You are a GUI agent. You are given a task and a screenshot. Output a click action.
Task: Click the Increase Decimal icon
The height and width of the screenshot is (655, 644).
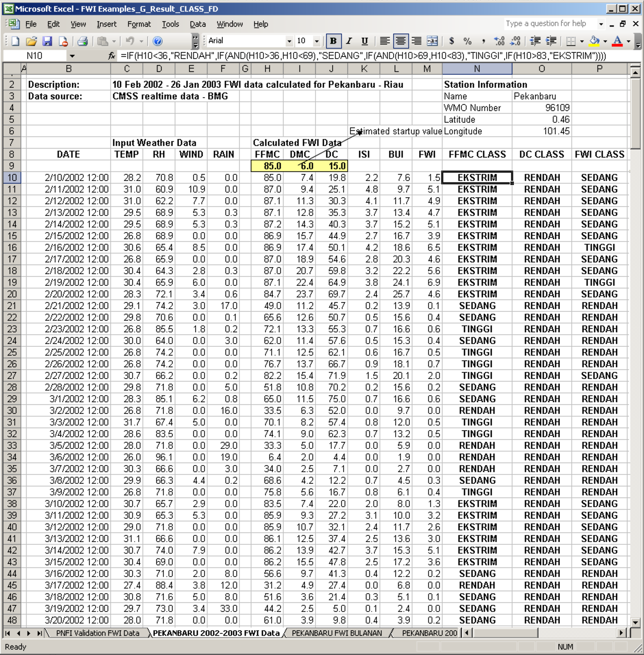point(499,41)
